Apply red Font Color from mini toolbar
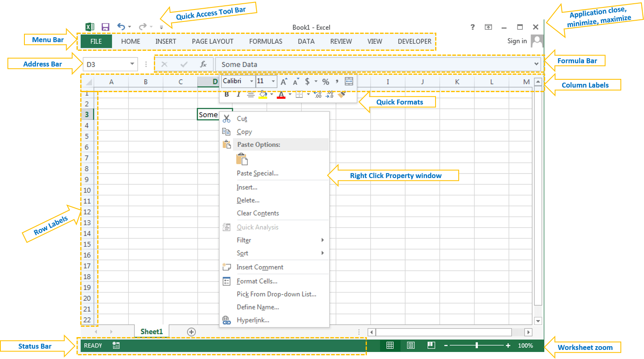 coord(281,94)
